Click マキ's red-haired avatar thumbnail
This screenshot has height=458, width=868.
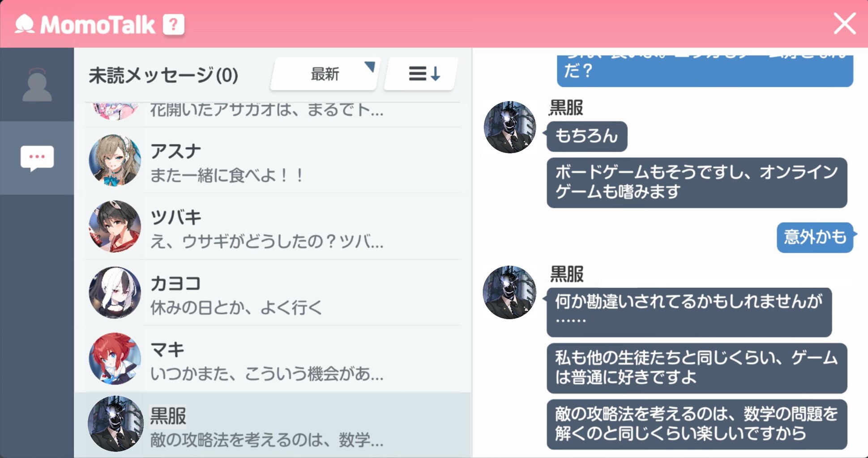click(115, 359)
